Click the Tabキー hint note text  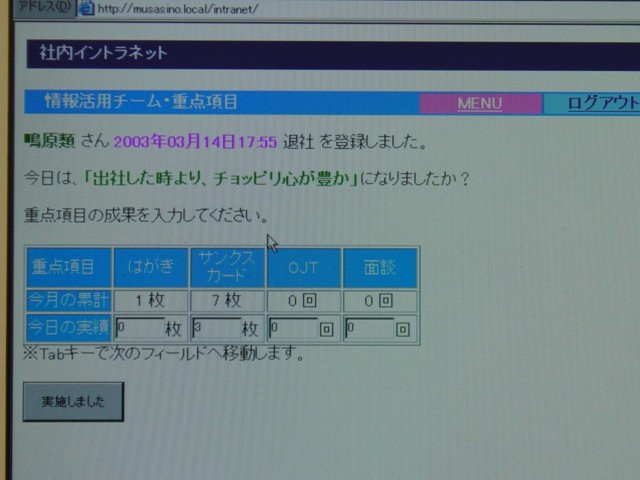coord(163,353)
